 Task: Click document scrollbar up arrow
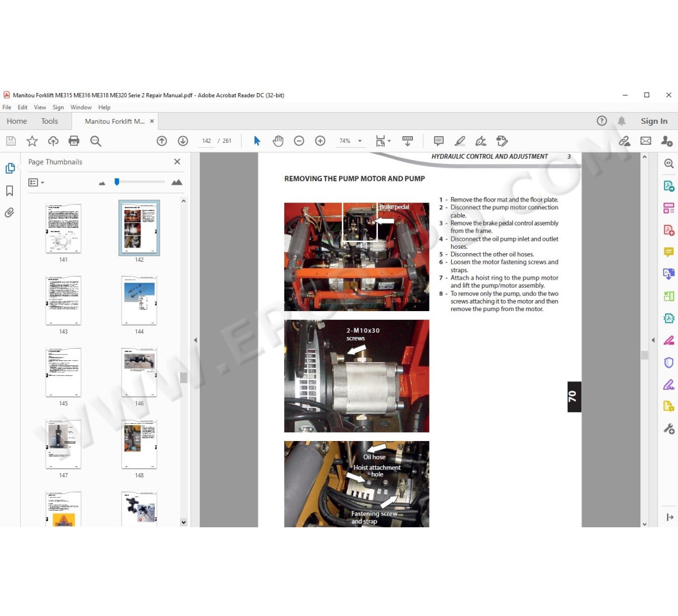[644, 157]
